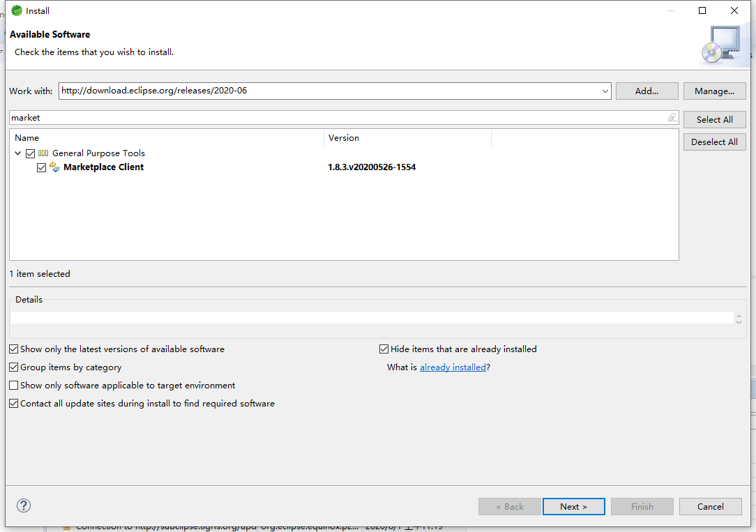
Task: Toggle Group items by category checkbox
Action: coord(14,367)
